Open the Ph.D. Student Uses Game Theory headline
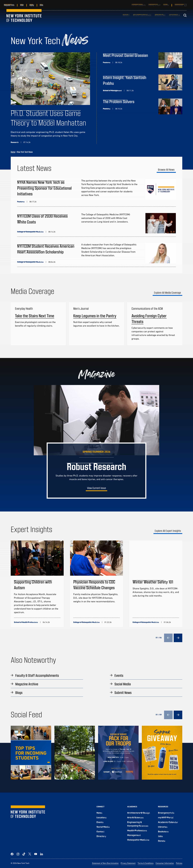Screen dimensions: 193x868 click(x=48, y=118)
